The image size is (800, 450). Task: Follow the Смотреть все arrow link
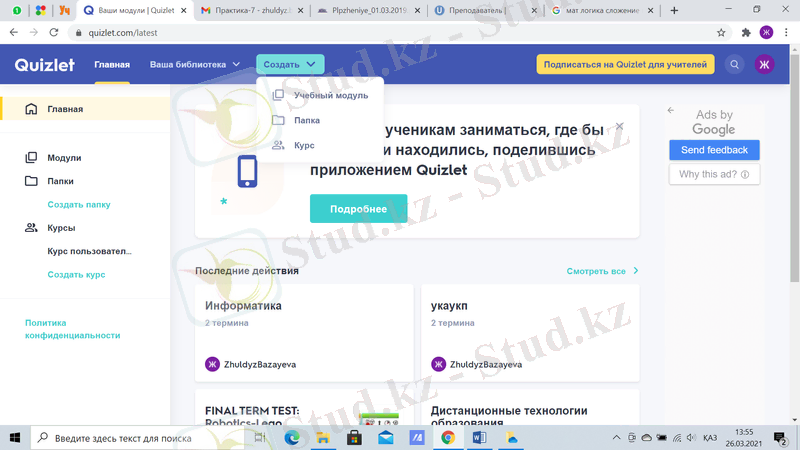point(602,271)
